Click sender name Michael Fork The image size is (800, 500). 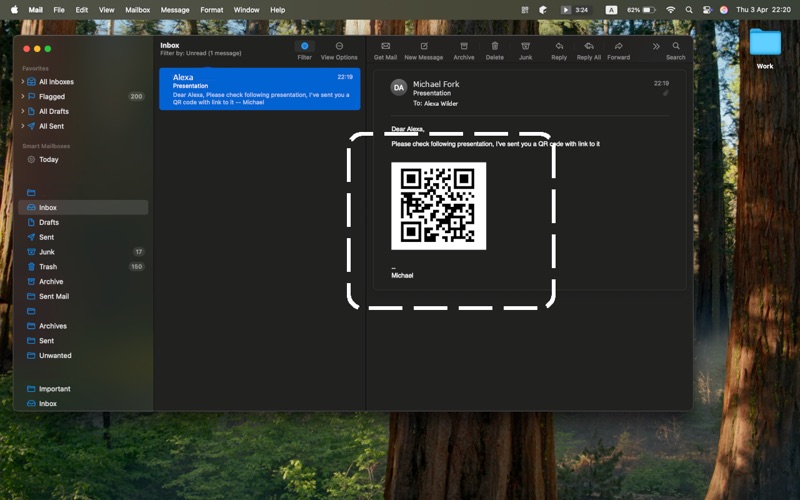click(436, 84)
